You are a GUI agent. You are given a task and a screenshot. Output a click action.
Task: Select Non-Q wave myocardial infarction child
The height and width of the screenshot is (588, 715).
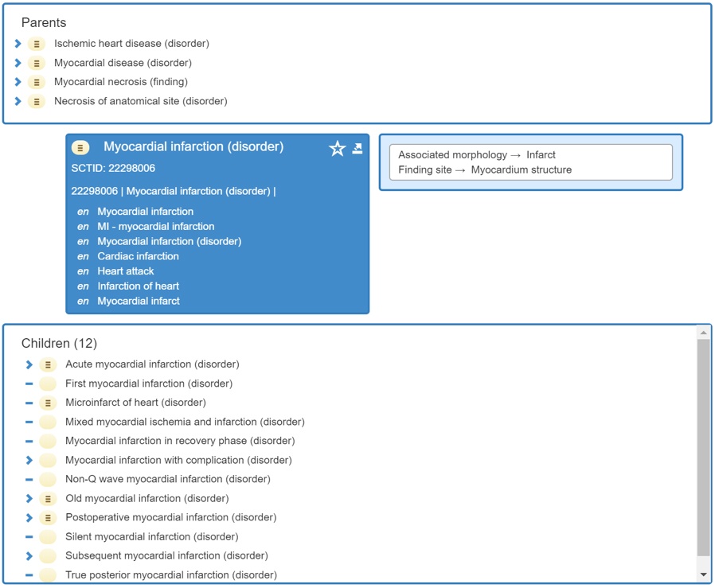pyautogui.click(x=168, y=479)
